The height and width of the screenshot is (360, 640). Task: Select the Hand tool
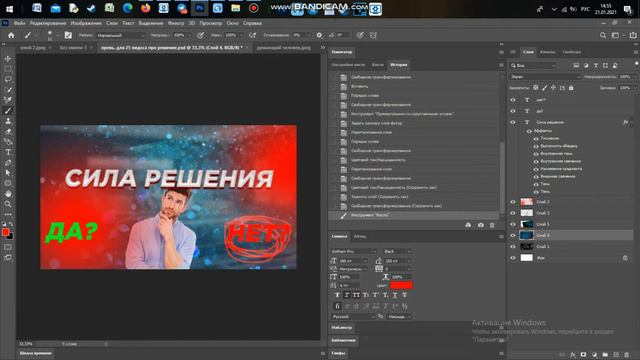[x=8, y=194]
